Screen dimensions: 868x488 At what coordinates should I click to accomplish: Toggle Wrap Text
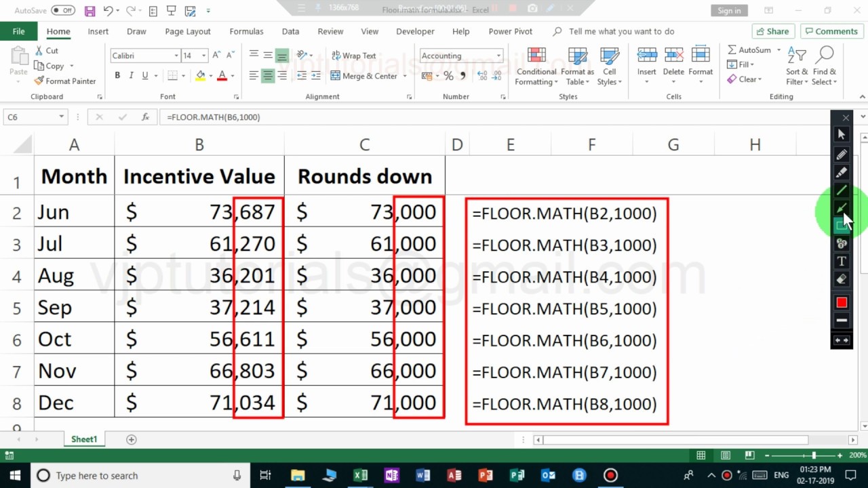click(353, 56)
